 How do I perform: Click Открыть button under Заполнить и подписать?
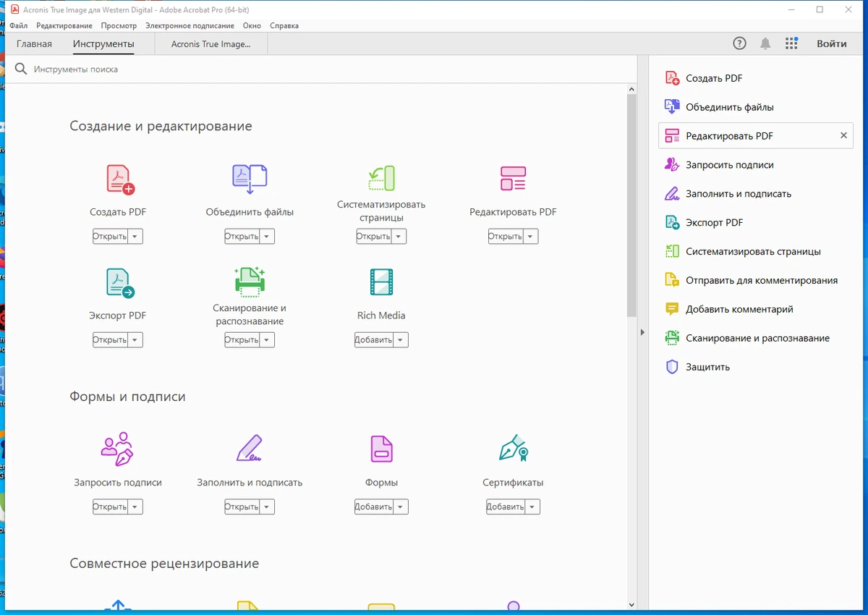pyautogui.click(x=242, y=507)
